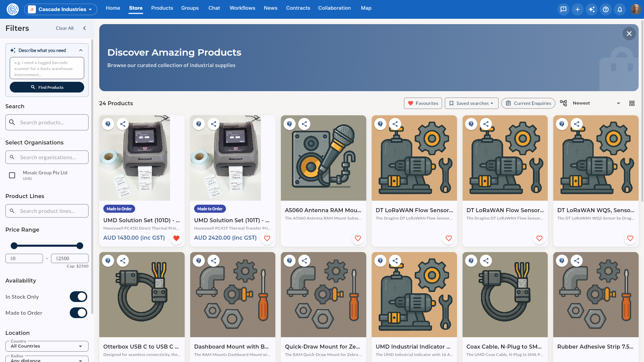Clear All filters

tap(65, 28)
